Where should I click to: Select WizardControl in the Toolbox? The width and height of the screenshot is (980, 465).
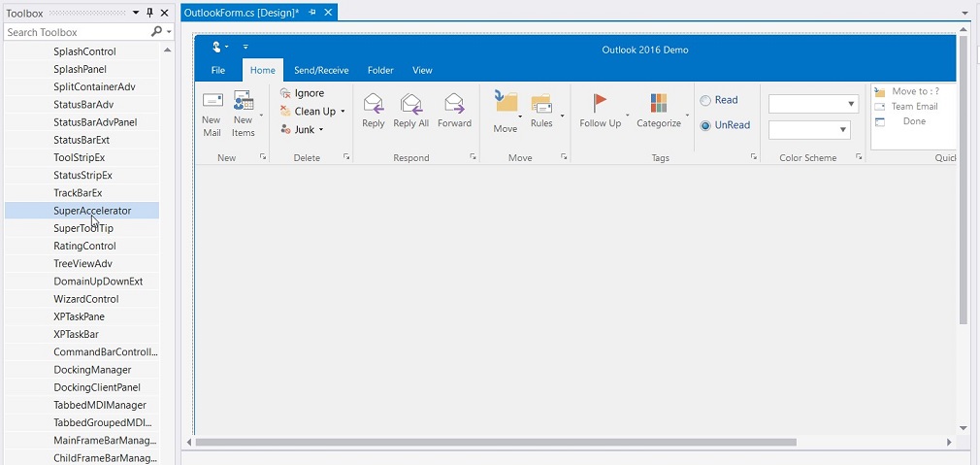click(82, 299)
